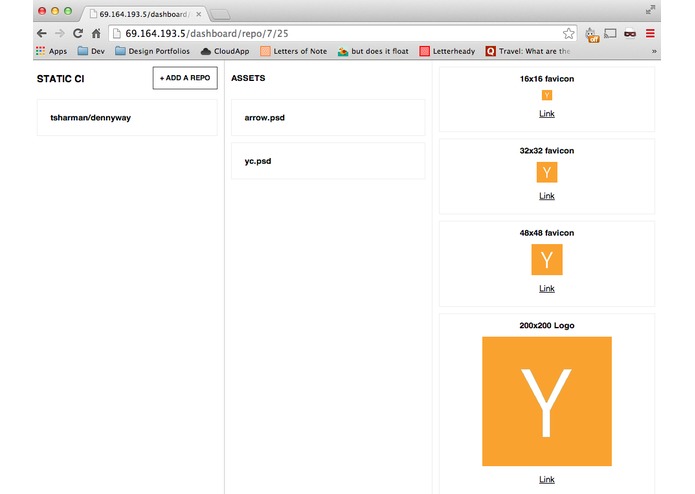Click the 200x200 Logo image
Image resolution: width=695 pixels, height=494 pixels.
point(547,401)
